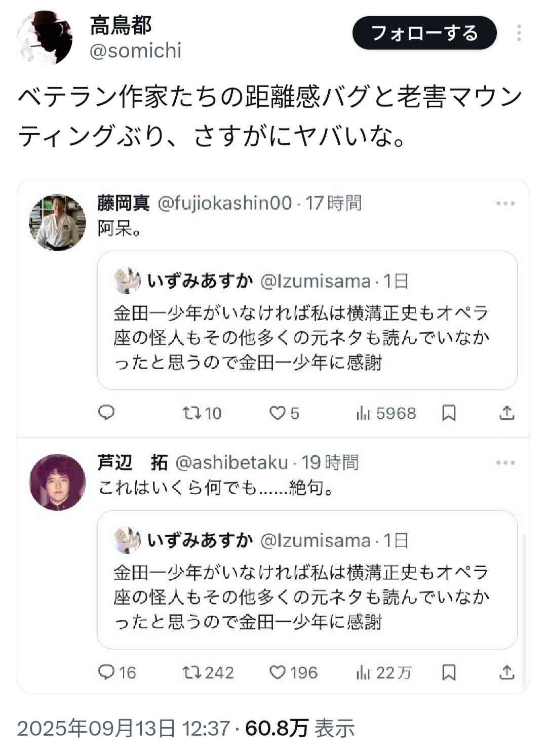Open more options on 藤岡真's post

(505, 204)
